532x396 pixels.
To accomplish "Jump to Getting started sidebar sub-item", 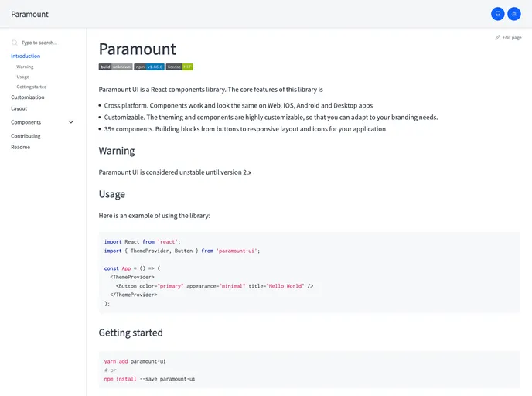I will (x=32, y=87).
